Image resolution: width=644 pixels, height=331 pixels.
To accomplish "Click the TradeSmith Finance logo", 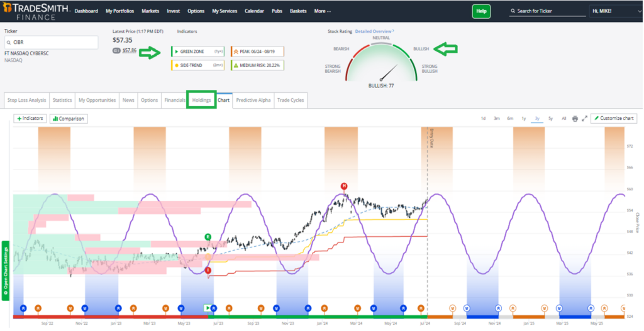I will (36, 11).
